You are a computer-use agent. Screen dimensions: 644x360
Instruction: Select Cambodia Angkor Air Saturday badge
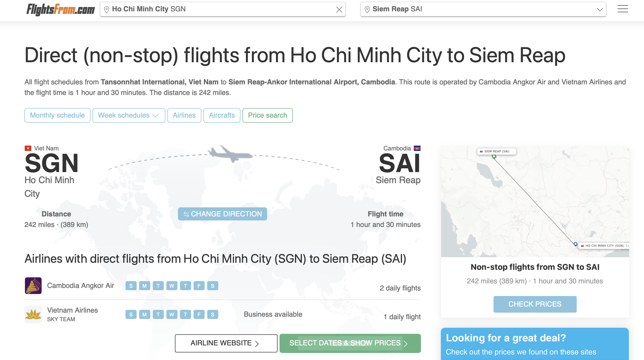tap(213, 286)
